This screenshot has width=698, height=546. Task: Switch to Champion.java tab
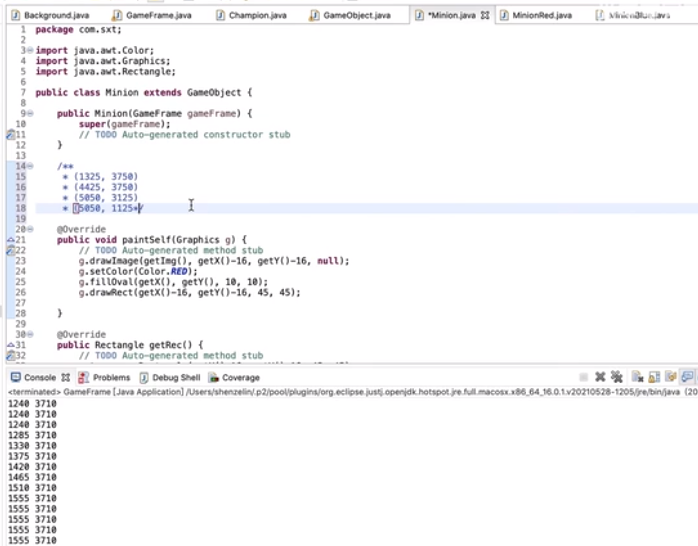(x=252, y=15)
